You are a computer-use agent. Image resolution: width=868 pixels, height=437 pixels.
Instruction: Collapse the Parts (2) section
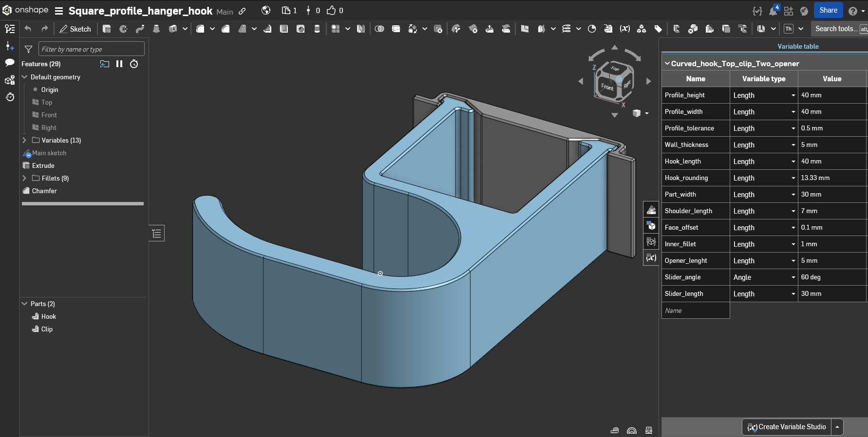[x=24, y=304]
